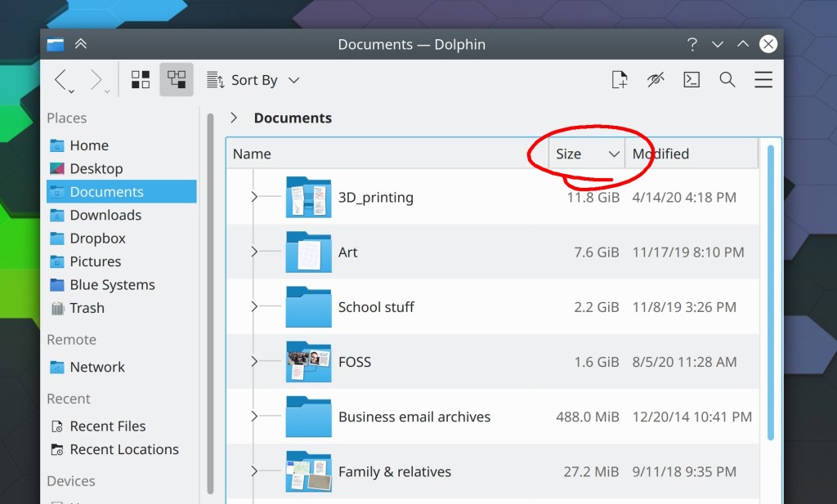Open the Art folder thumbnail
The width and height of the screenshot is (837, 504).
tap(308, 252)
